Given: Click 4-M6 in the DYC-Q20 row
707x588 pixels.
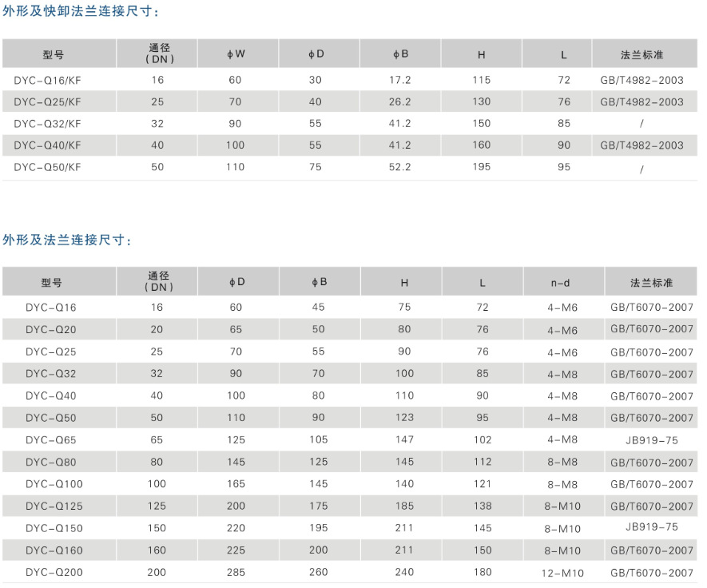Looking at the screenshot, I should (562, 331).
